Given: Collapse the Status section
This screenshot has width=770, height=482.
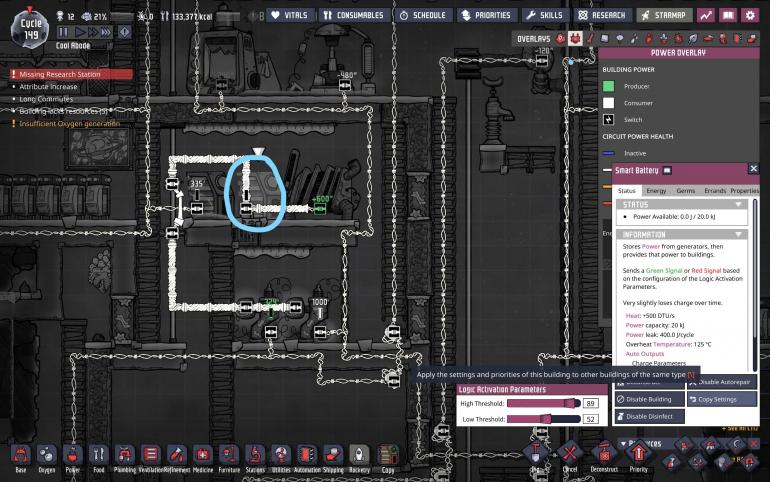Looking at the screenshot, I should [738, 204].
